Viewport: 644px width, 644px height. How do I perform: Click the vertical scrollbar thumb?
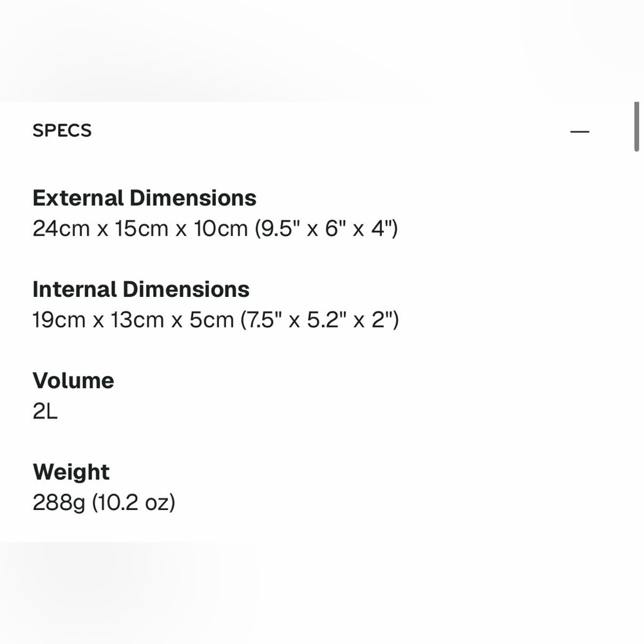click(637, 127)
